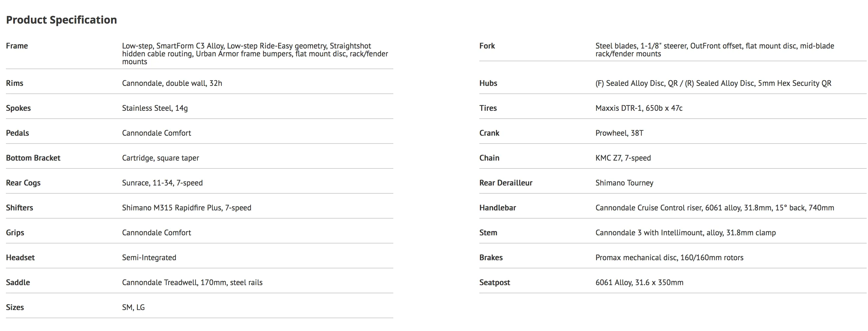Click Shimano M315 Rapidfire Plus shifters text

click(x=186, y=208)
